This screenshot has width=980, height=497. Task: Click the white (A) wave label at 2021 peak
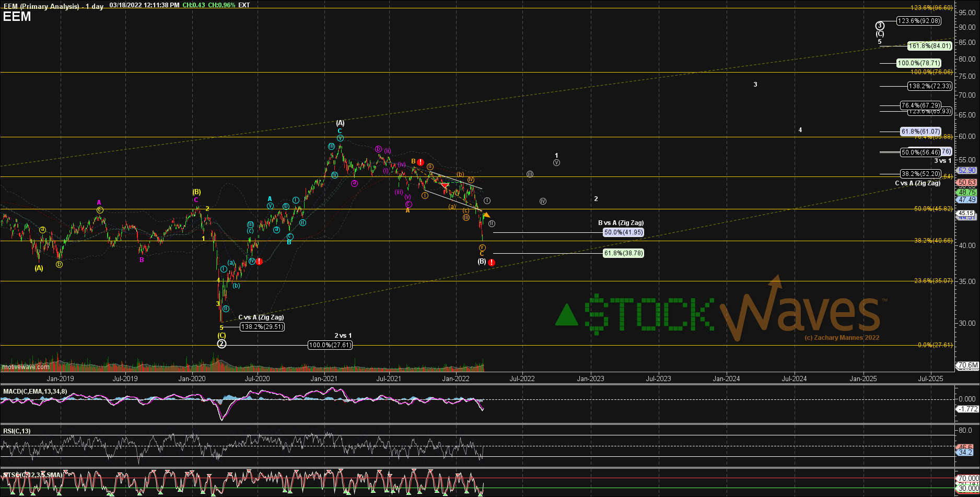340,123
